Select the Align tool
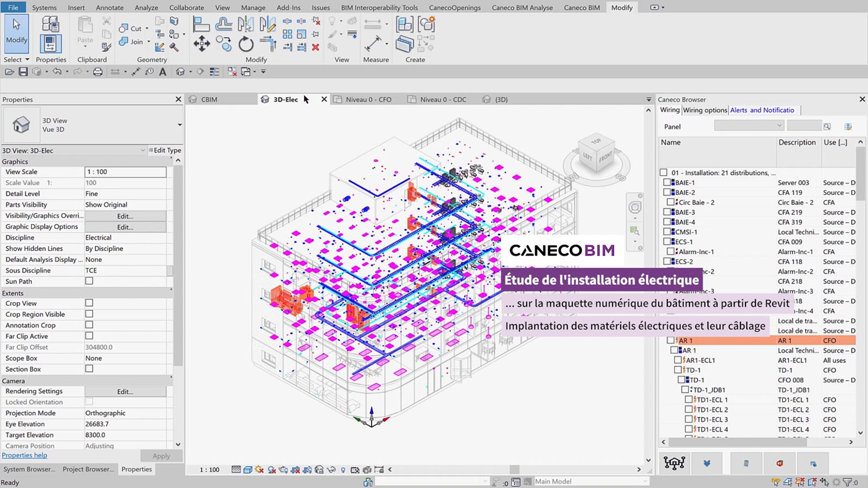The image size is (868, 488). click(201, 24)
